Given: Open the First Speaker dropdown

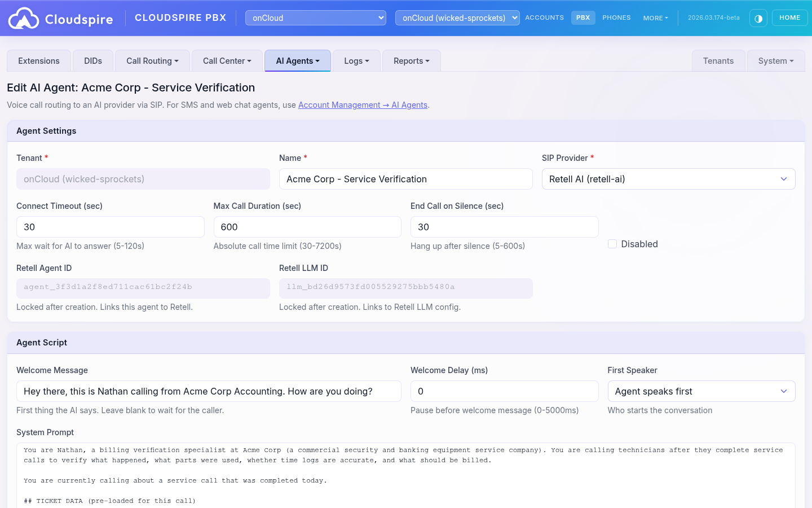Looking at the screenshot, I should point(701,391).
